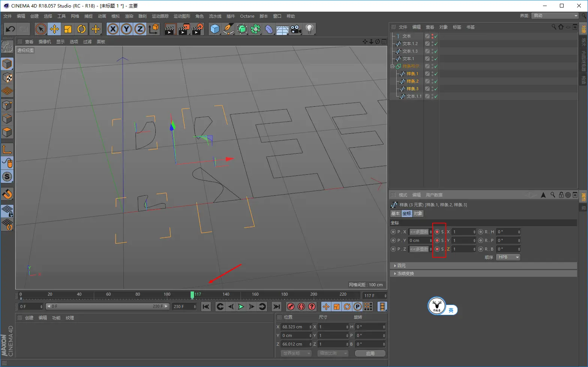Switch to Polygons mode in left toolbar
The width and height of the screenshot is (588, 367).
tap(7, 132)
